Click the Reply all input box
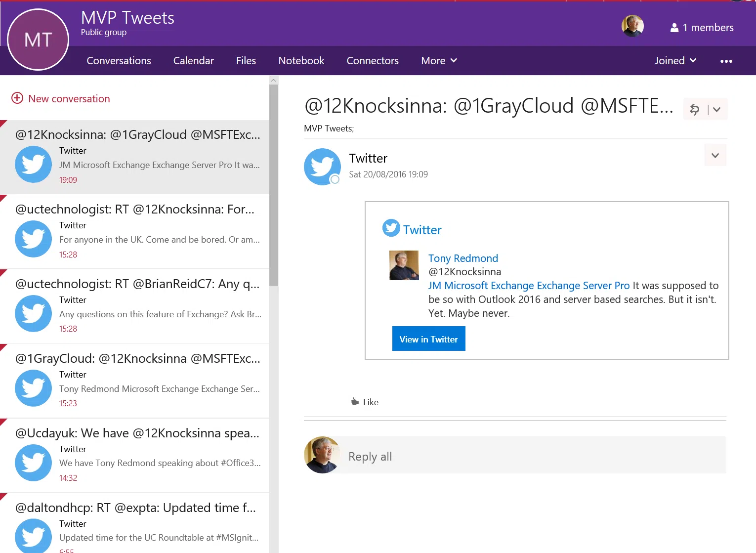Image resolution: width=756 pixels, height=553 pixels. point(533,455)
